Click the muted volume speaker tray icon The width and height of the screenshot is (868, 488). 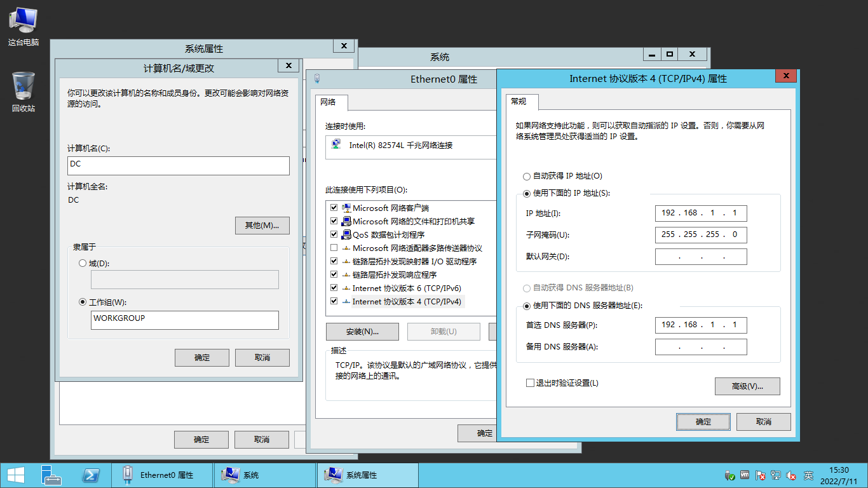[x=792, y=475]
